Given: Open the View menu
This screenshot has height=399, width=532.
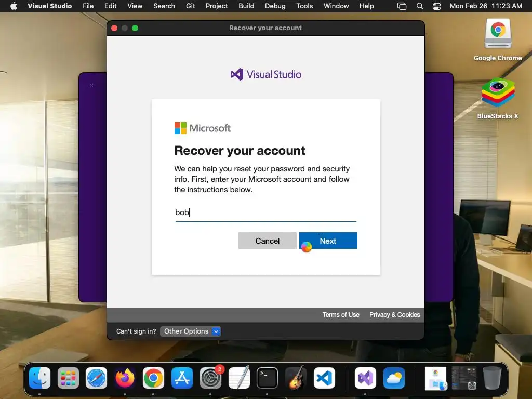Looking at the screenshot, I should coord(135,6).
